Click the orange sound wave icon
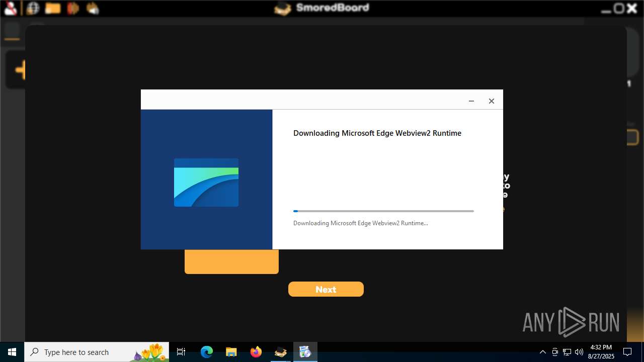This screenshot has height=362, width=644. click(x=73, y=8)
